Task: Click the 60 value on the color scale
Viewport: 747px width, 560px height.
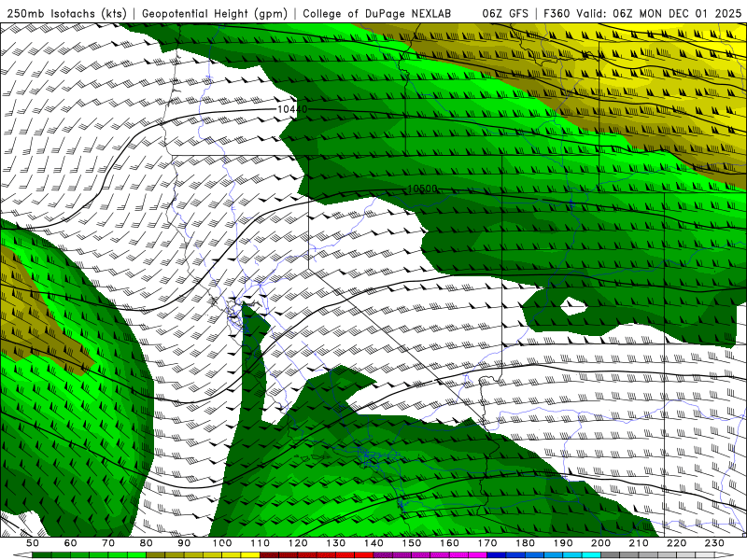Action: pos(71,543)
